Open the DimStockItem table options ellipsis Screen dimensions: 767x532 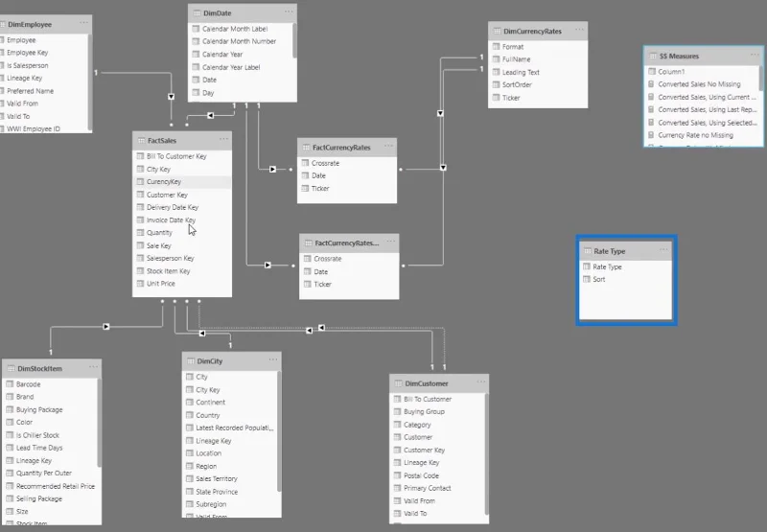[93, 367]
